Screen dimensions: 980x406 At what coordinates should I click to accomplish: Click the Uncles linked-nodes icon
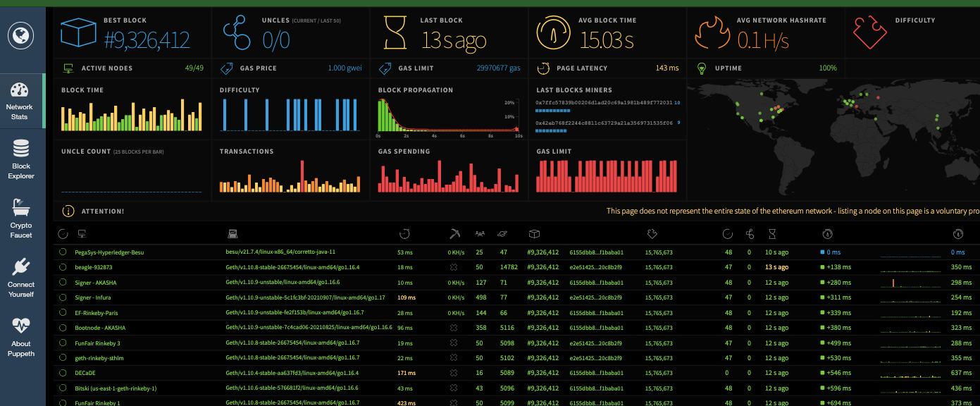[237, 34]
